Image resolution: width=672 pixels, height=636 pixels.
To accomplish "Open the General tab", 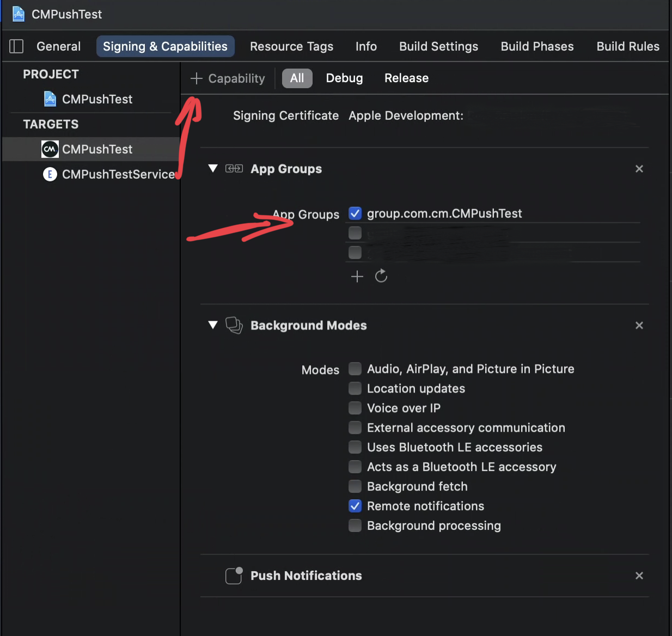I will (59, 46).
